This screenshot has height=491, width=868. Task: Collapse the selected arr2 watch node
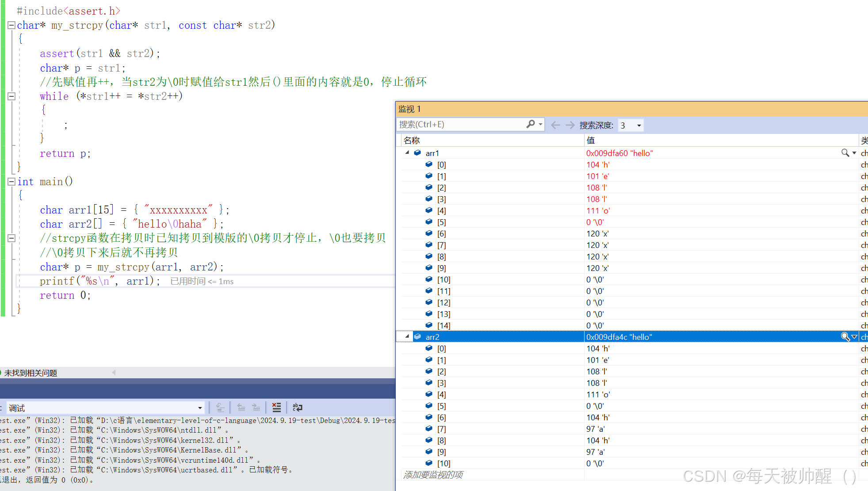407,337
